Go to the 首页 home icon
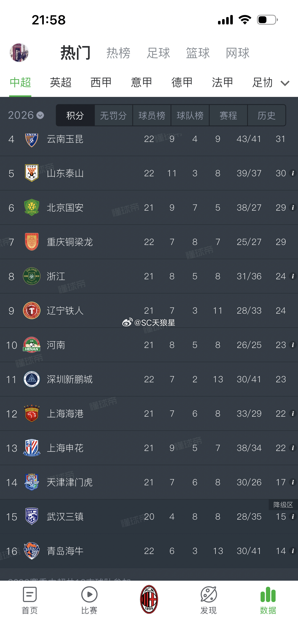 pos(30,595)
